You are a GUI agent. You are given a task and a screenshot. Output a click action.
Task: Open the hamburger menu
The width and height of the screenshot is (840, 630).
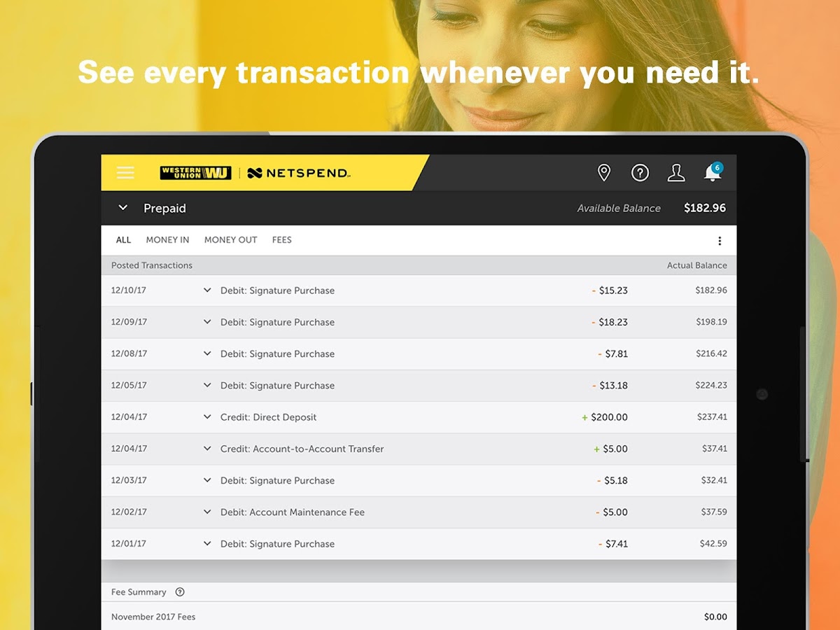tap(125, 173)
